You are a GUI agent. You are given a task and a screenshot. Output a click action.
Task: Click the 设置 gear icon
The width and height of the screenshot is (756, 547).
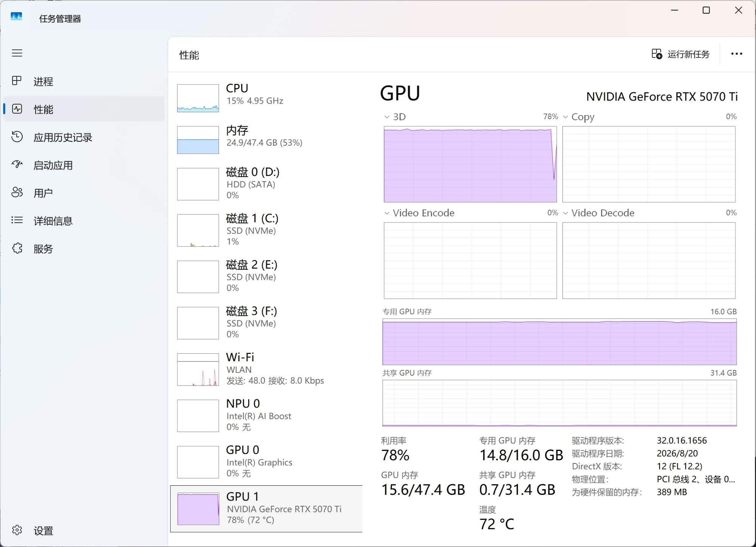(x=17, y=530)
